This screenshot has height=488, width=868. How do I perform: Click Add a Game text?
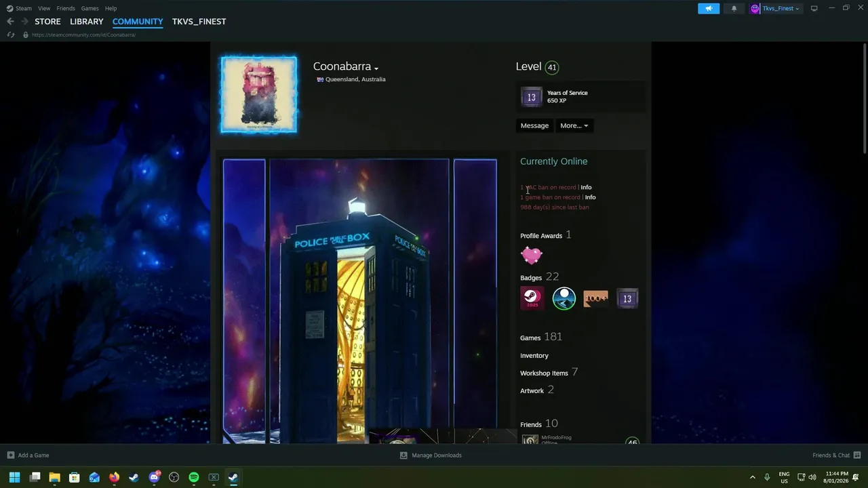[33, 455]
